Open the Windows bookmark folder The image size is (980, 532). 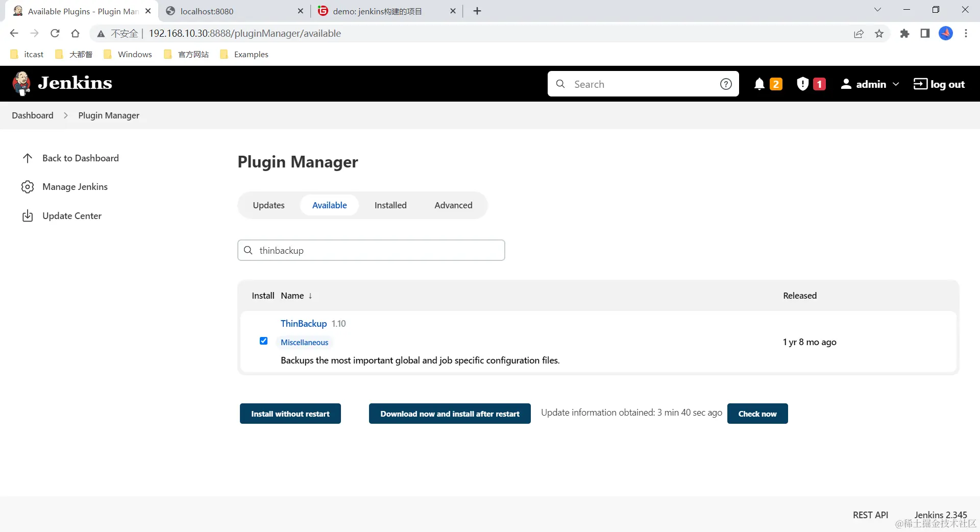point(128,54)
